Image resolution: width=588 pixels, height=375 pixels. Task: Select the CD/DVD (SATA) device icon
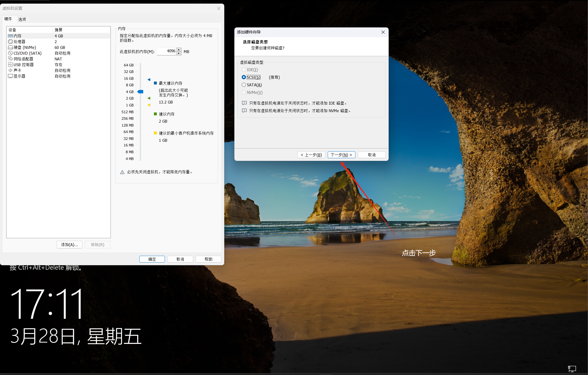(10, 53)
